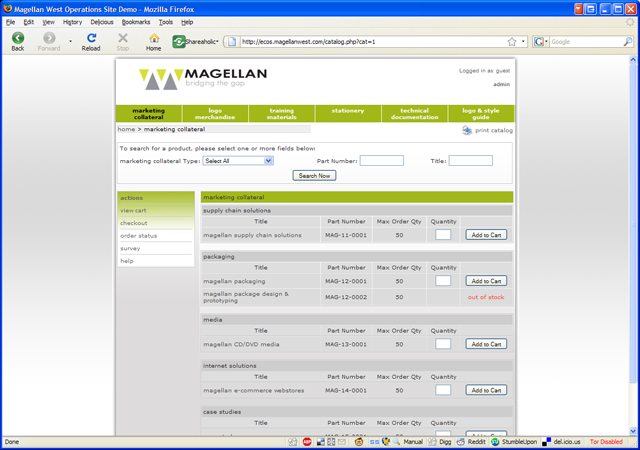This screenshot has width=640, height=450.
Task: Open the search engine selector dropdown
Action: point(541,42)
